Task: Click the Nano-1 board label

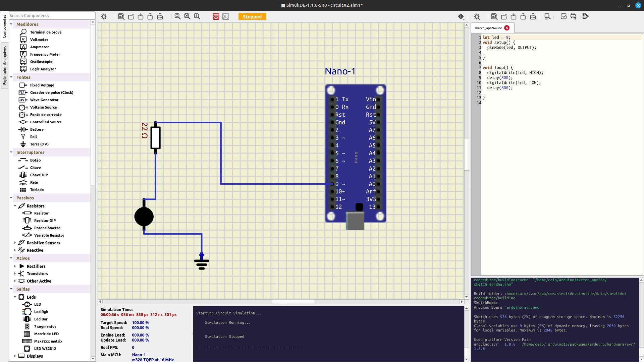Action: click(x=340, y=71)
